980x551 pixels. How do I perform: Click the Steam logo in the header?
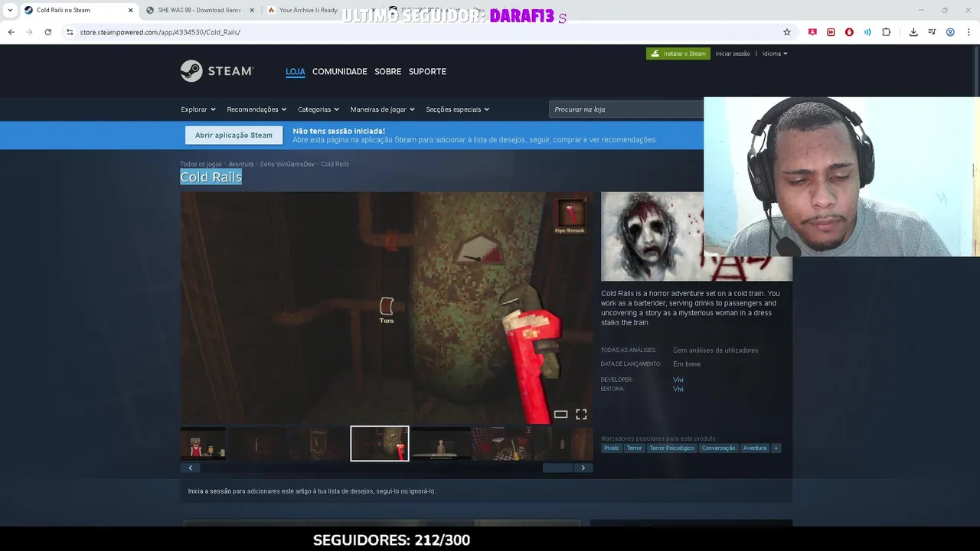coord(217,71)
